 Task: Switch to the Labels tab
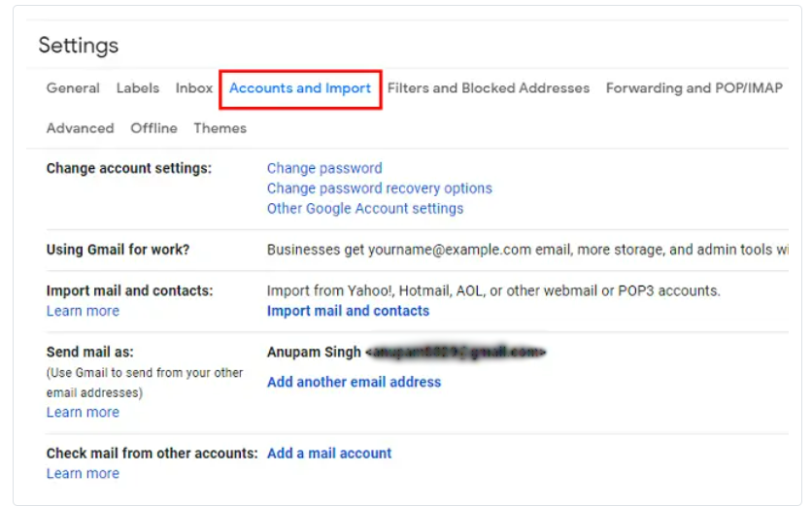(138, 88)
